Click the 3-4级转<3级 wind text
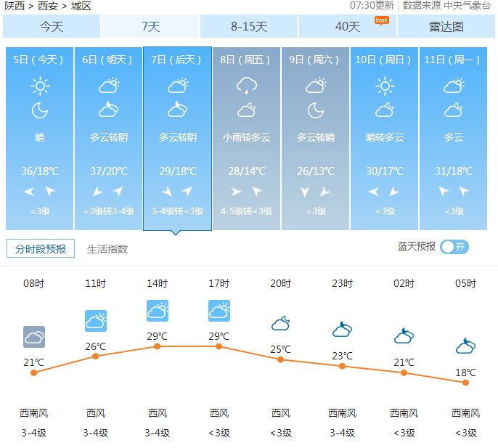Screen dimensions: 498x448 point(178,211)
